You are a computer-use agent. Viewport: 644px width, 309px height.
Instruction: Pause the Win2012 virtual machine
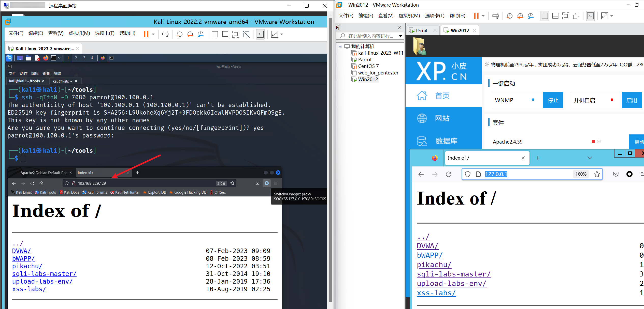(476, 16)
